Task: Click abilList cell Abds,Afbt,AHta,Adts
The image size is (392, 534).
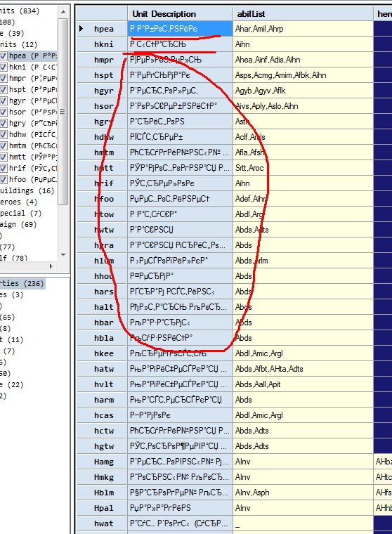Action: tap(303, 369)
